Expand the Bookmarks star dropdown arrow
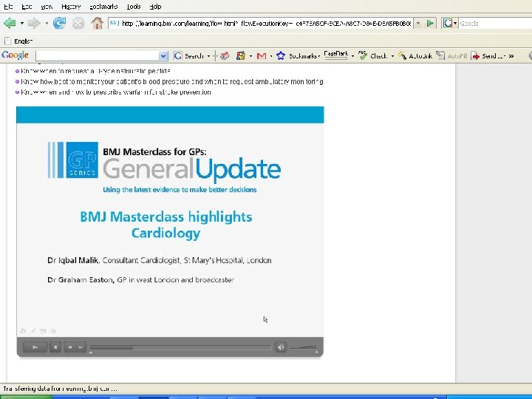The width and height of the screenshot is (532, 399). click(x=319, y=56)
